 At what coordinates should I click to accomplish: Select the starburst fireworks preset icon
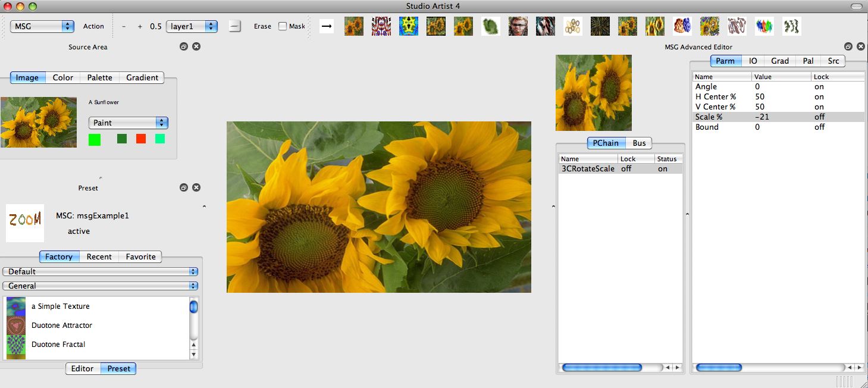[x=600, y=26]
